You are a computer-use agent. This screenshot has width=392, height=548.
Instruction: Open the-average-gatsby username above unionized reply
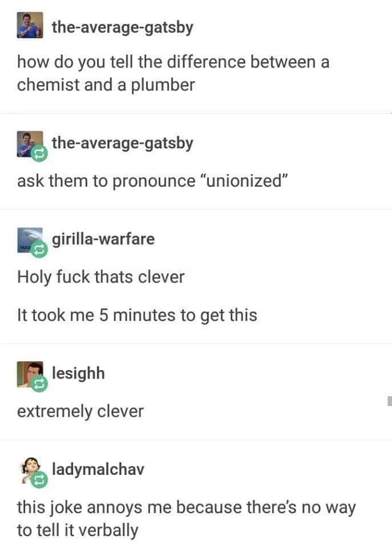122,143
